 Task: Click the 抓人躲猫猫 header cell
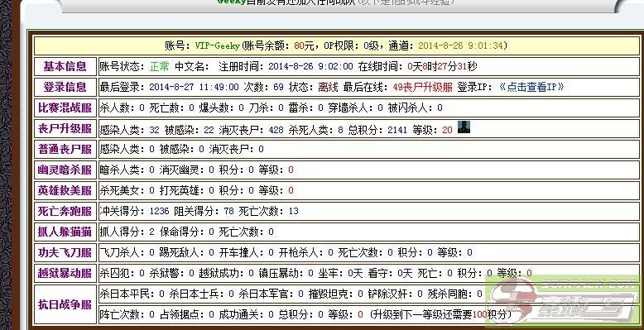(x=65, y=232)
